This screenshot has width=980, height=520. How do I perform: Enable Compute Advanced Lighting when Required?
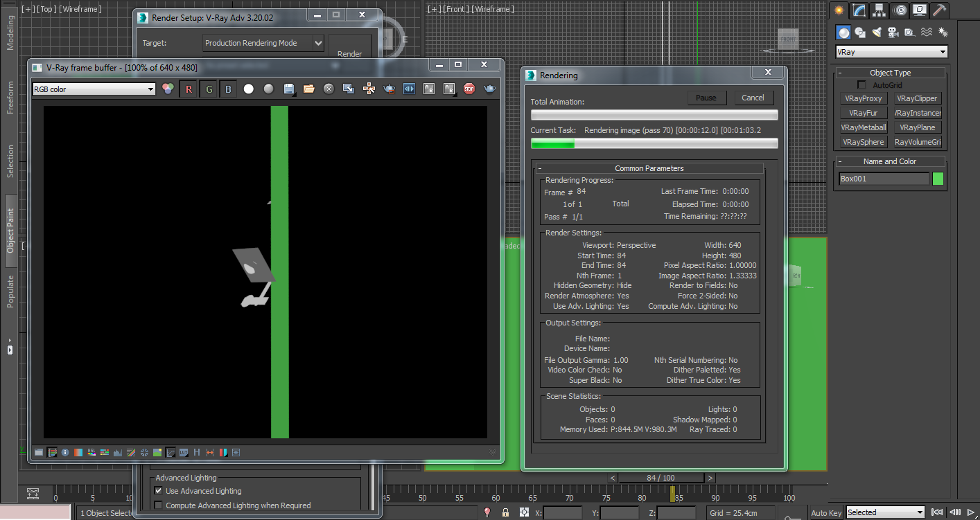(159, 505)
